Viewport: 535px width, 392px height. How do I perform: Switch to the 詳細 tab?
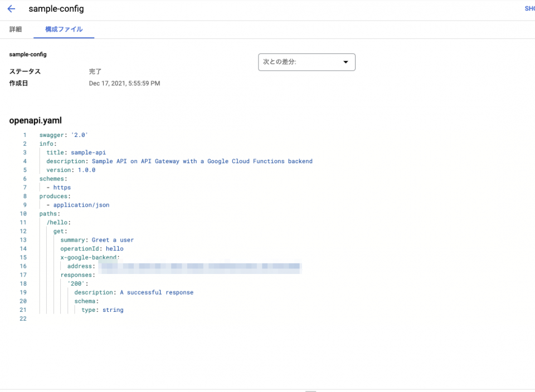coord(16,29)
